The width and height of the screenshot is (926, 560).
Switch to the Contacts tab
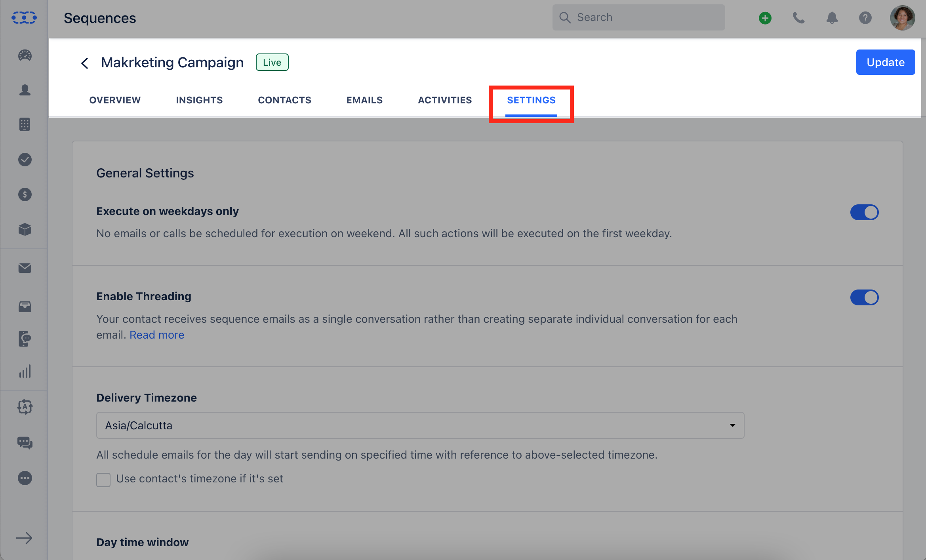point(284,100)
